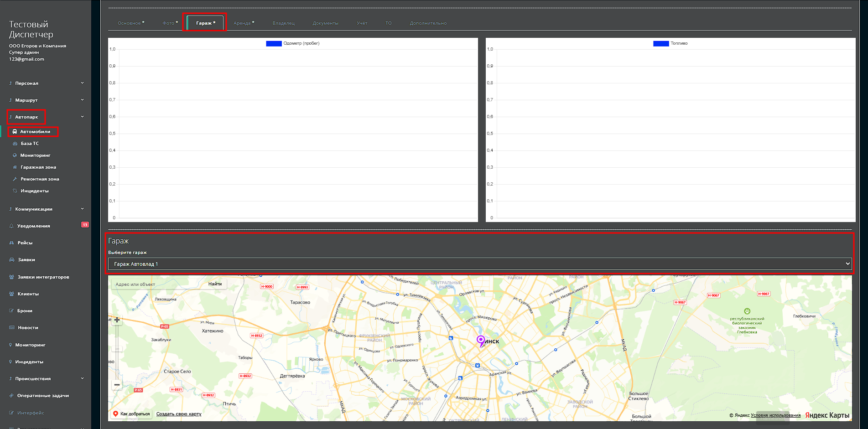Open Автомобили car icon in sidebar
Screen dimensions: 868x429
(15, 132)
